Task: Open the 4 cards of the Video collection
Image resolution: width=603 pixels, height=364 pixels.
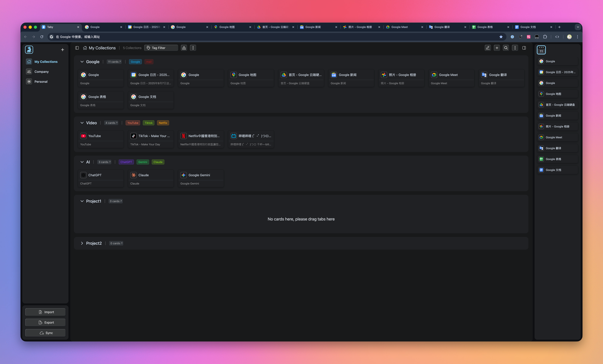Action: tap(111, 123)
